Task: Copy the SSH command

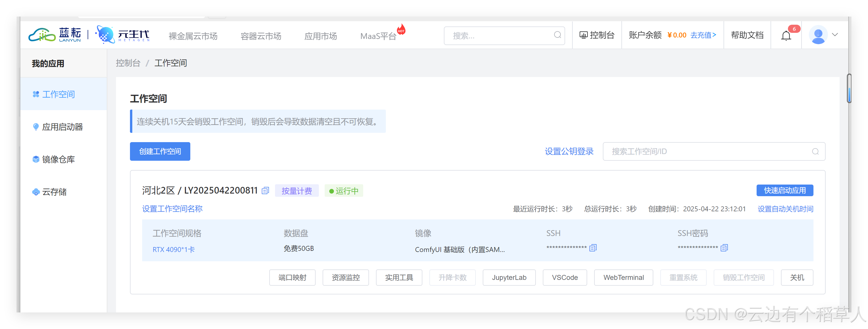Action: [x=593, y=248]
